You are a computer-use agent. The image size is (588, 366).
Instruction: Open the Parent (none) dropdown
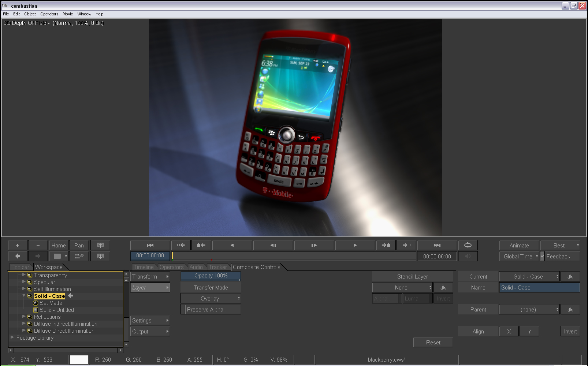[529, 310]
